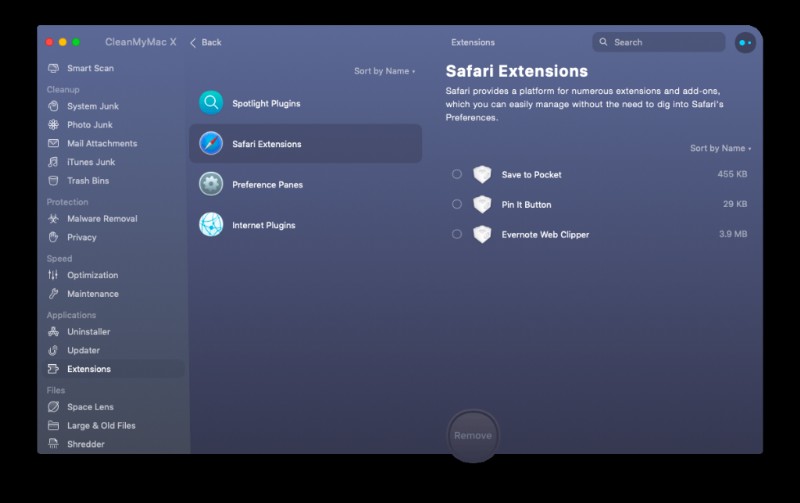Open the Smart Scan sidebar icon

coord(53,68)
